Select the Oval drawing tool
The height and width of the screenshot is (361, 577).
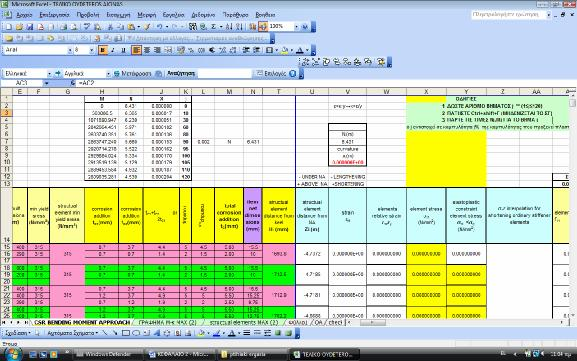pyautogui.click(x=136, y=333)
